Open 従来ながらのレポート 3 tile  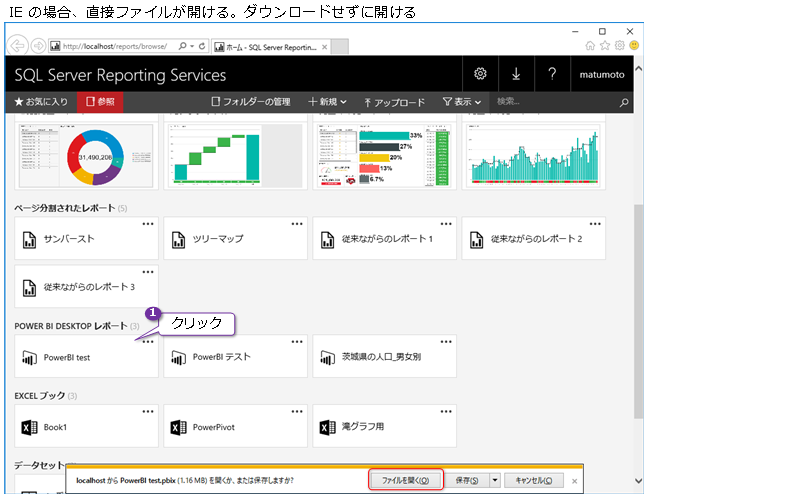pyautogui.click(x=86, y=287)
